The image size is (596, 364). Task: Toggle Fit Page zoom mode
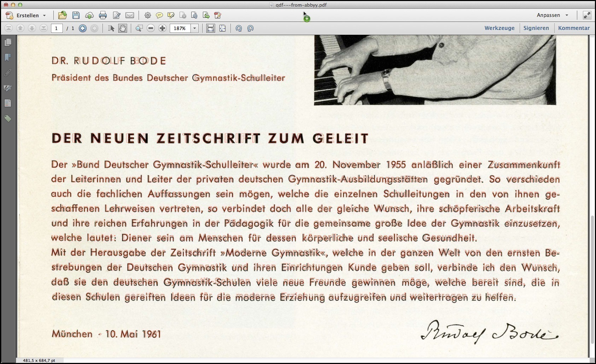tap(222, 28)
